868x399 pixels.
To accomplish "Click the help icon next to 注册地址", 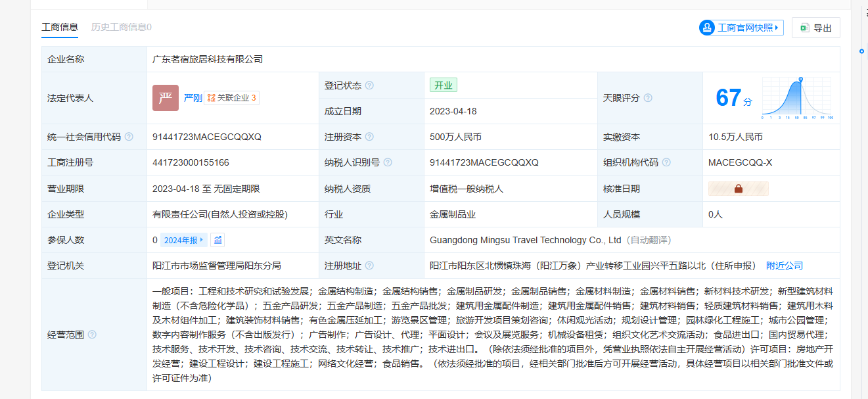I will [x=369, y=266].
